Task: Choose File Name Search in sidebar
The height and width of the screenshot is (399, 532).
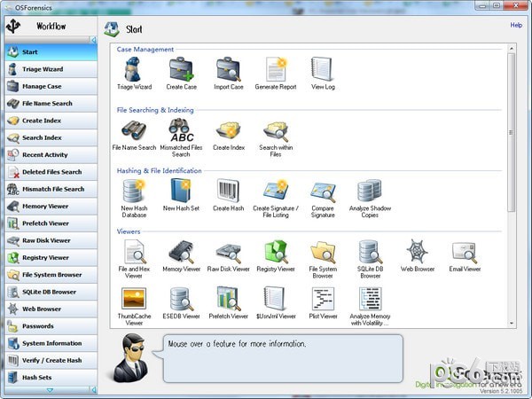Action: [51, 104]
